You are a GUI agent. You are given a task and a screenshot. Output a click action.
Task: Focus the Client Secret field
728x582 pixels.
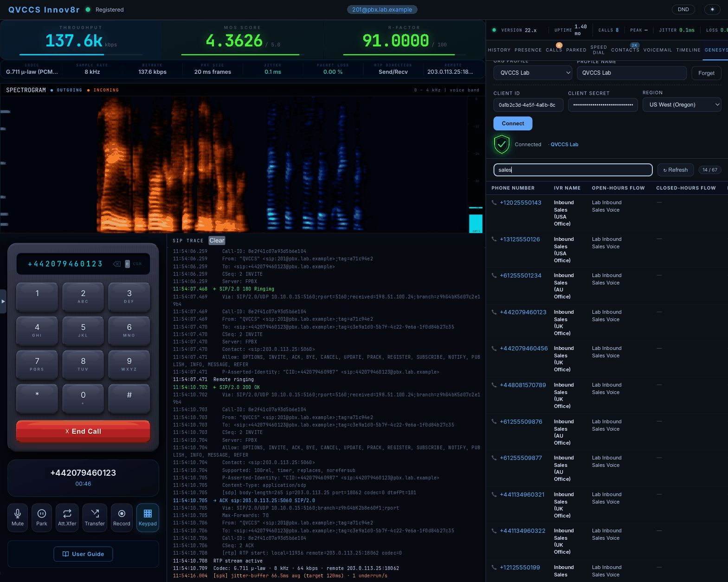pos(603,105)
